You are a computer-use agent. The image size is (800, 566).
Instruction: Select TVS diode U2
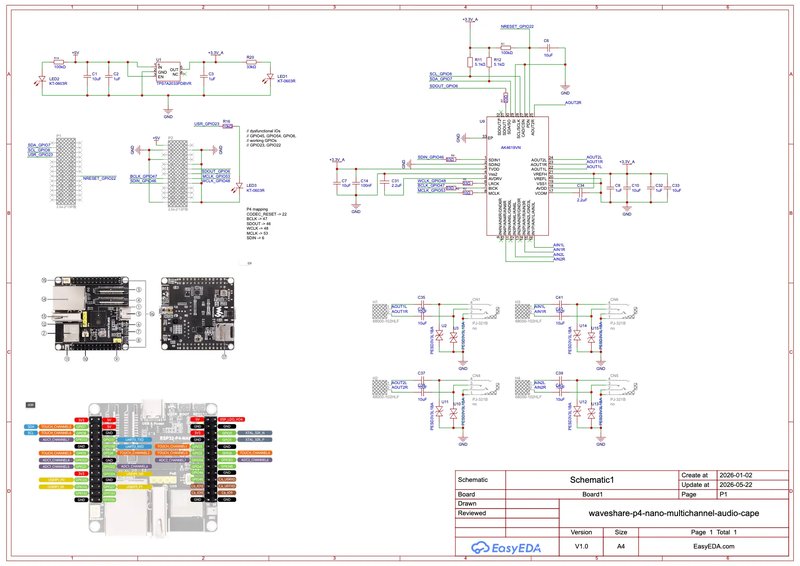click(x=439, y=336)
